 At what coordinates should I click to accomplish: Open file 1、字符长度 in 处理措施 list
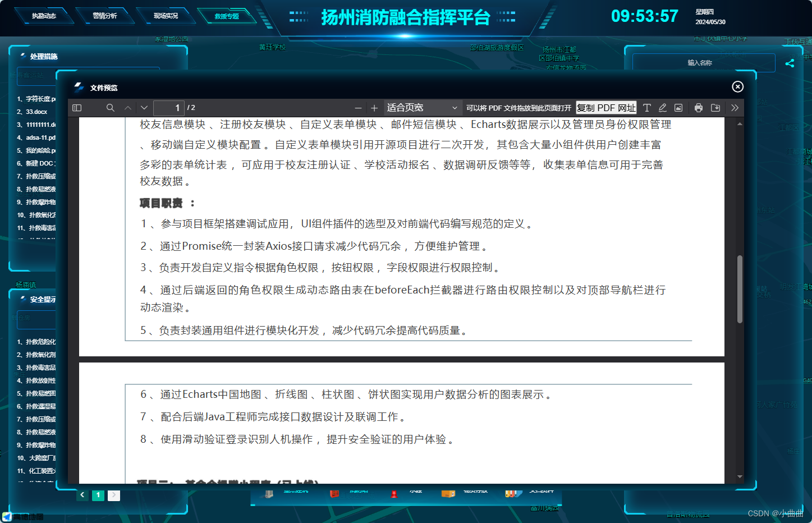[x=36, y=99]
